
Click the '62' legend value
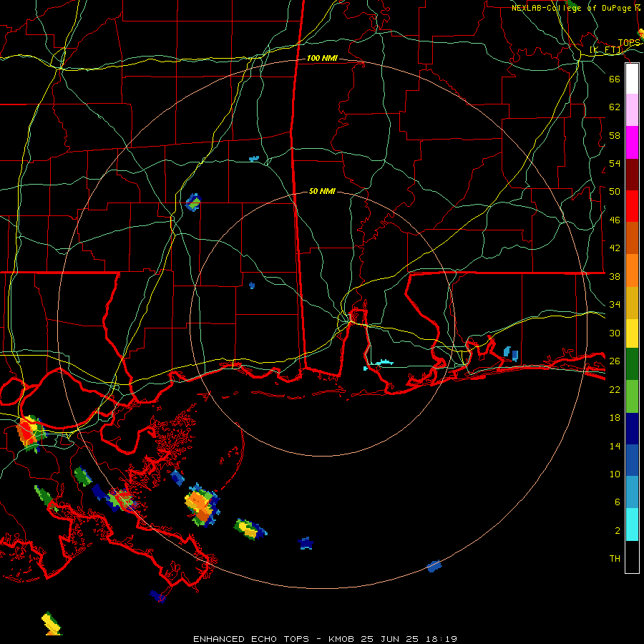click(x=615, y=107)
